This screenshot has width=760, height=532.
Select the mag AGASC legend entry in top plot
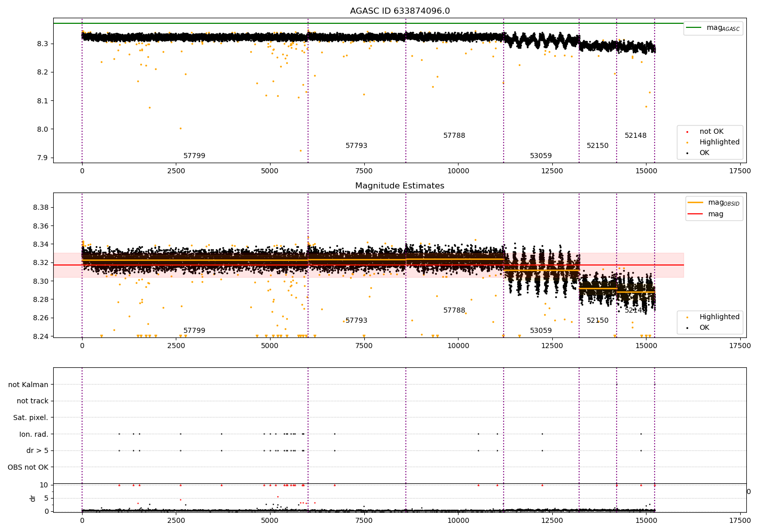pos(713,28)
